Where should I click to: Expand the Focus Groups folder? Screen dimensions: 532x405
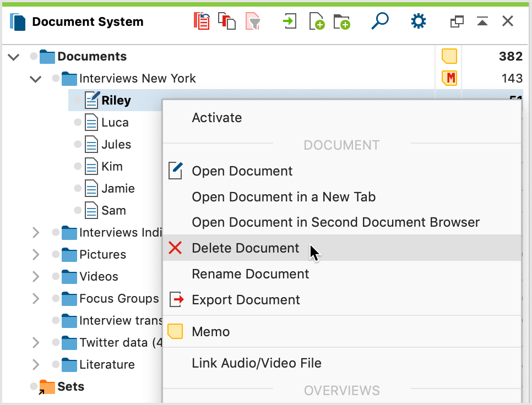point(36,299)
